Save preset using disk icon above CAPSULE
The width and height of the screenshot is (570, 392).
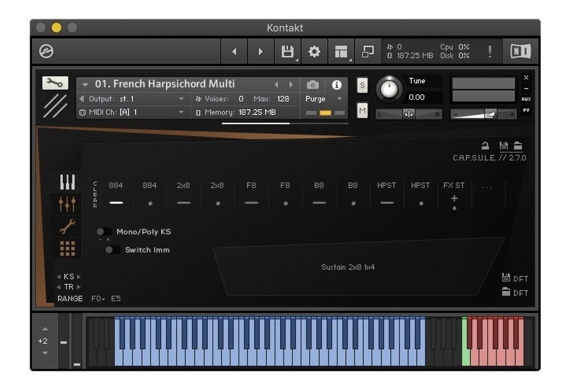coord(503,146)
